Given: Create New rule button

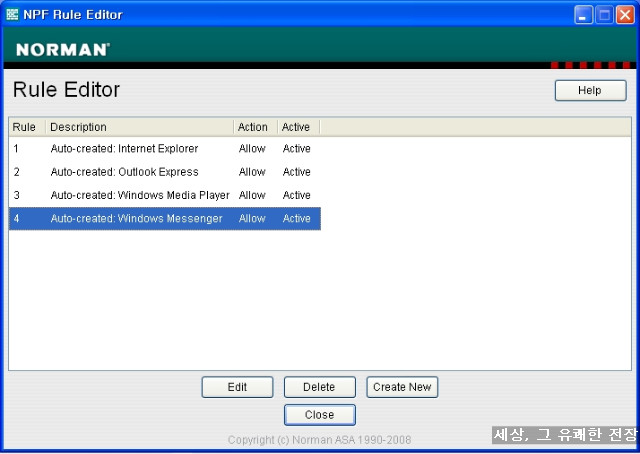Looking at the screenshot, I should tap(402, 387).
